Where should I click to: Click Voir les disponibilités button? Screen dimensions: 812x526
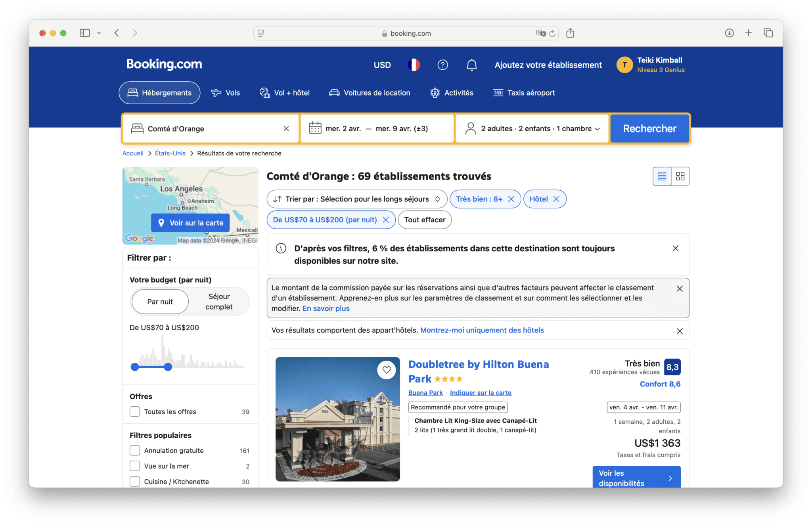(x=636, y=477)
